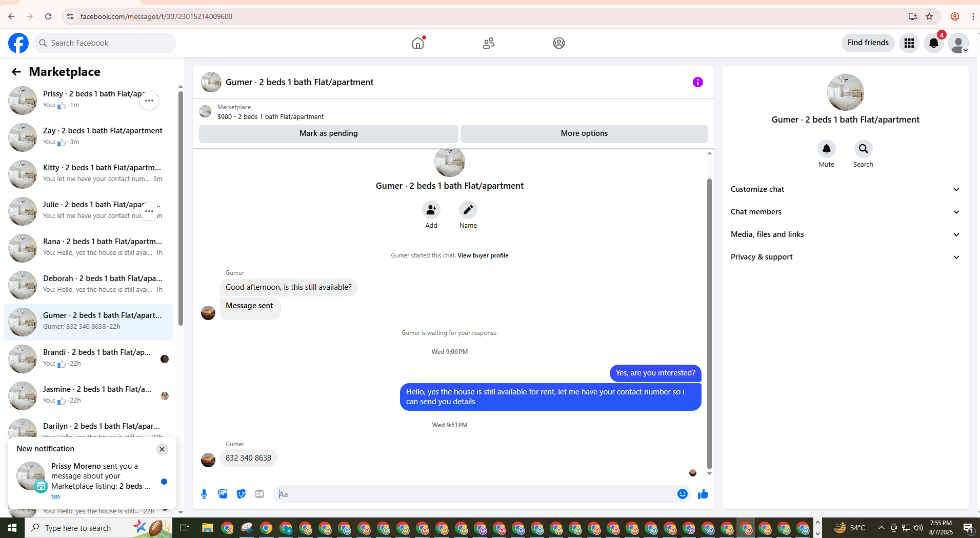Open conversation information purple icon

698,82
